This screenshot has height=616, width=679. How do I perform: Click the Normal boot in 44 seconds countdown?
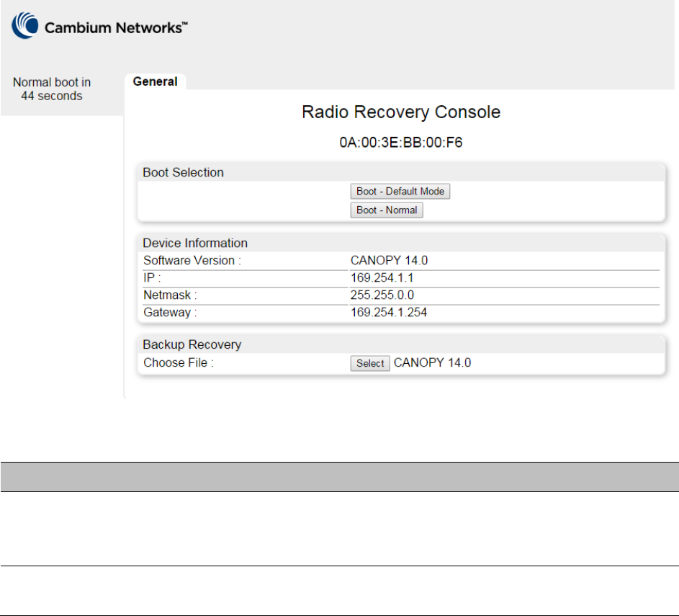coord(52,89)
